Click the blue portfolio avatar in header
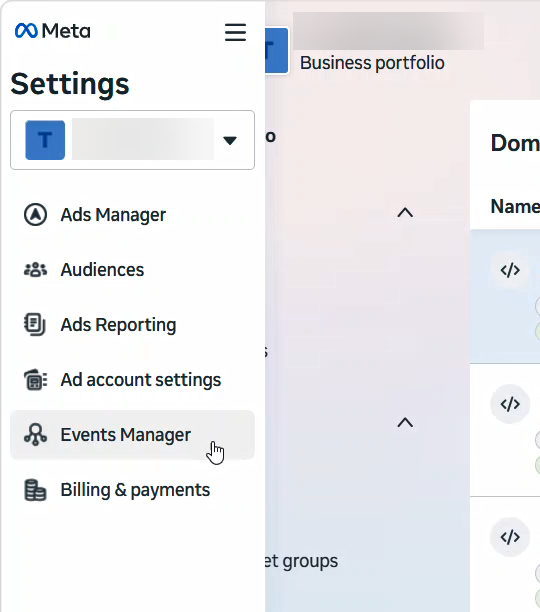Viewport: 540px width, 612px height. [x=277, y=50]
